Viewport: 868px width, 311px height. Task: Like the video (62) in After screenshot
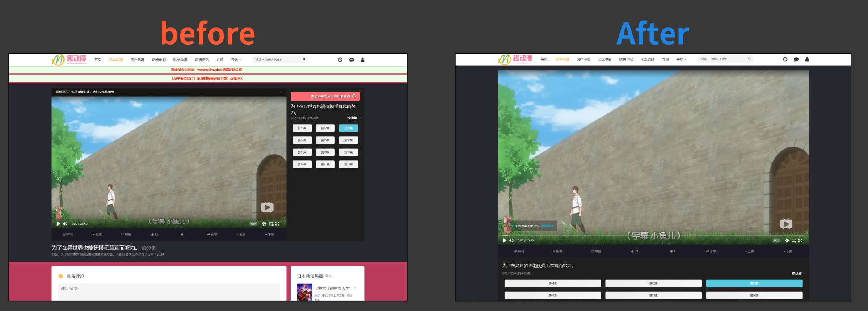click(x=634, y=251)
